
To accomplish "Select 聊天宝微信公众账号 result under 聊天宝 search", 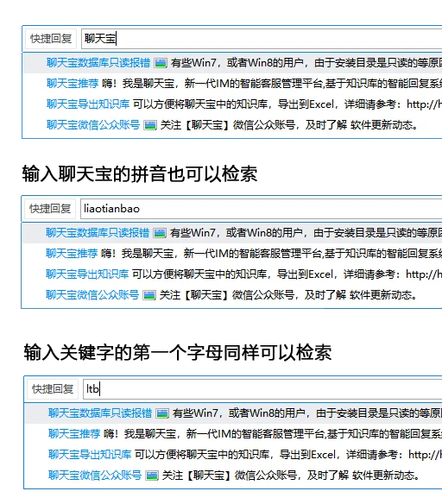I will click(x=93, y=125).
